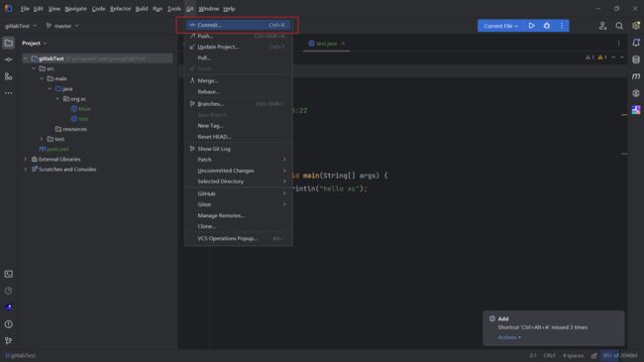Close the test.java editor tab
This screenshot has width=644, height=362.
click(x=343, y=44)
